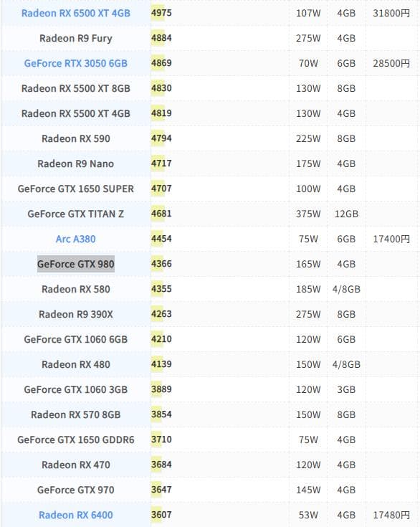Click the 12GB memory value

pos(346,214)
